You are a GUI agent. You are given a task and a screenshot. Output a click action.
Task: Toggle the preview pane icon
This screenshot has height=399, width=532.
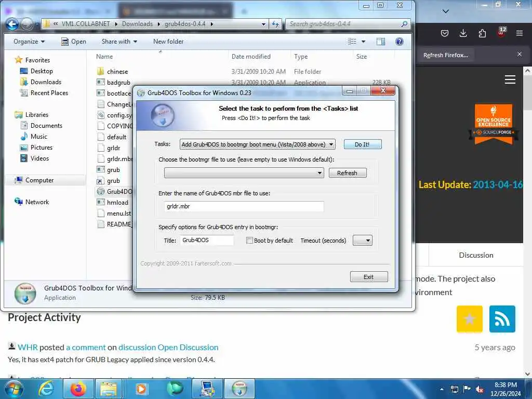pyautogui.click(x=381, y=42)
